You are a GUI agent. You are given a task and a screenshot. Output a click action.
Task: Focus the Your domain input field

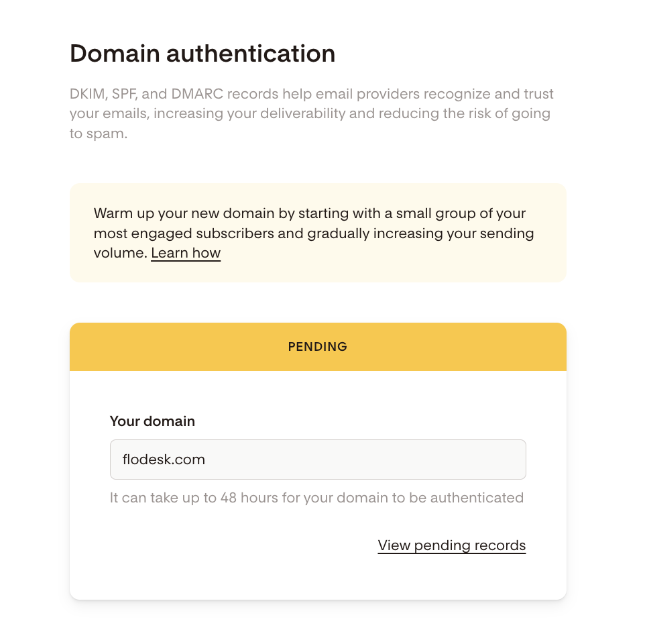coord(318,460)
